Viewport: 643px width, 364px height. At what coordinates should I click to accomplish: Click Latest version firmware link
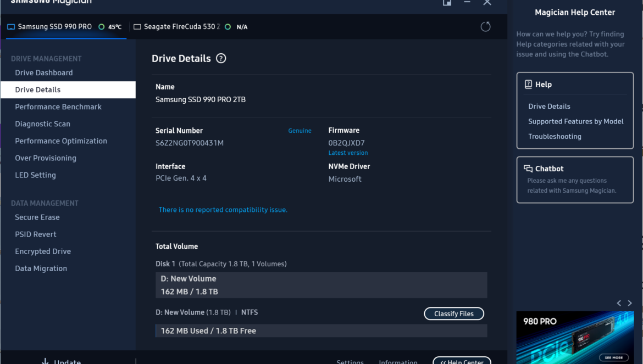click(x=348, y=153)
